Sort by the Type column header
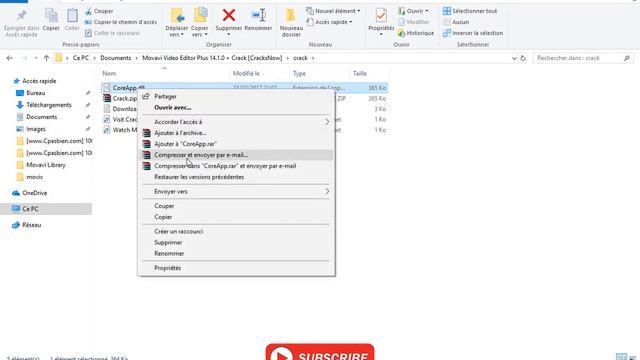 coord(299,73)
